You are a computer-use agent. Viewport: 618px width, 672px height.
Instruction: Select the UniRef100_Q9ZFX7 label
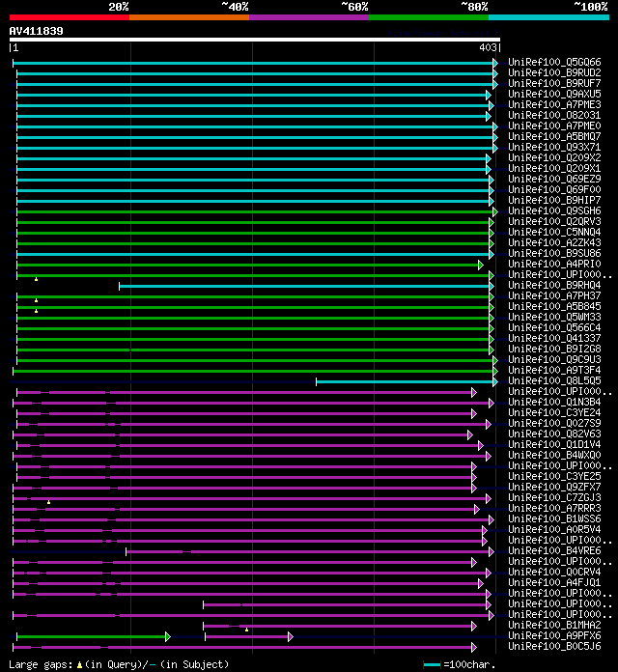[554, 487]
